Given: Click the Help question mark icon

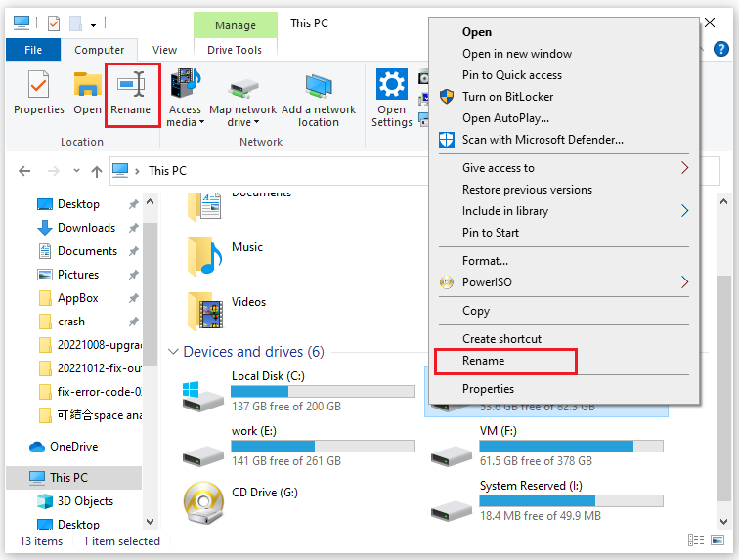Looking at the screenshot, I should point(721,49).
